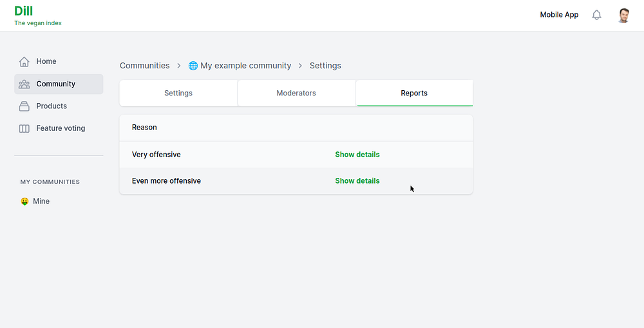
Task: Click the Mine community emoji icon
Action: 24,202
